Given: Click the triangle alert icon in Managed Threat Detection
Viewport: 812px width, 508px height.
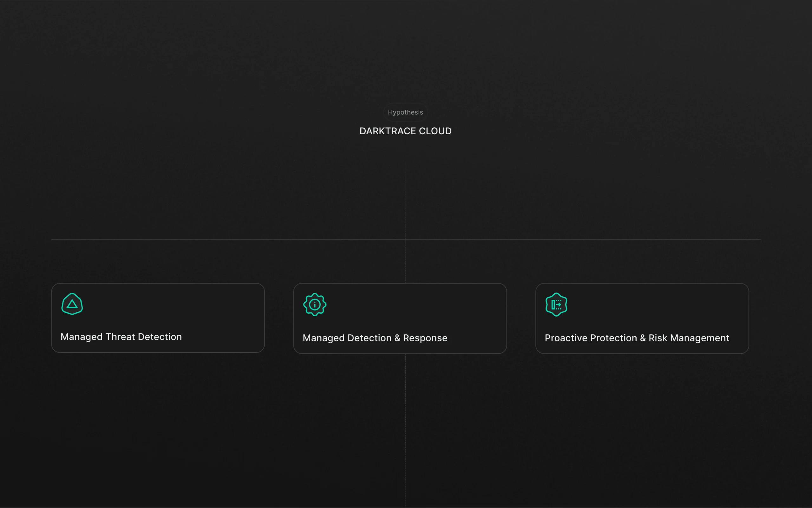Looking at the screenshot, I should pyautogui.click(x=72, y=304).
